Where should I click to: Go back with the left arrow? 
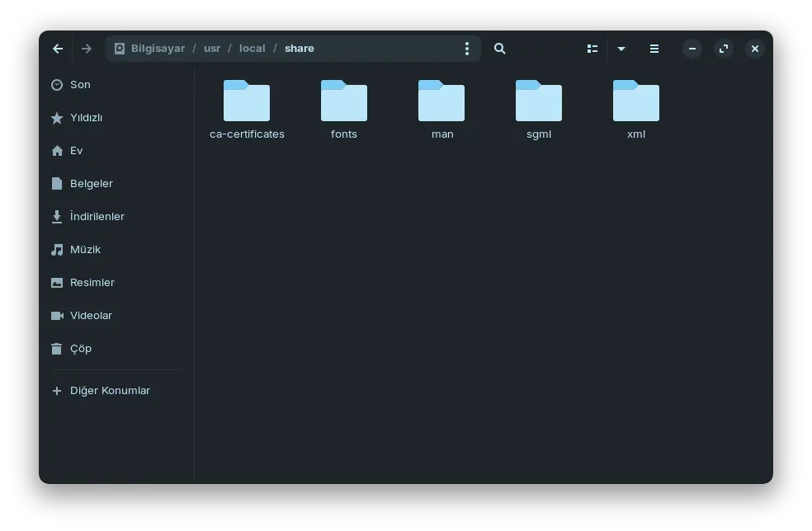point(58,49)
